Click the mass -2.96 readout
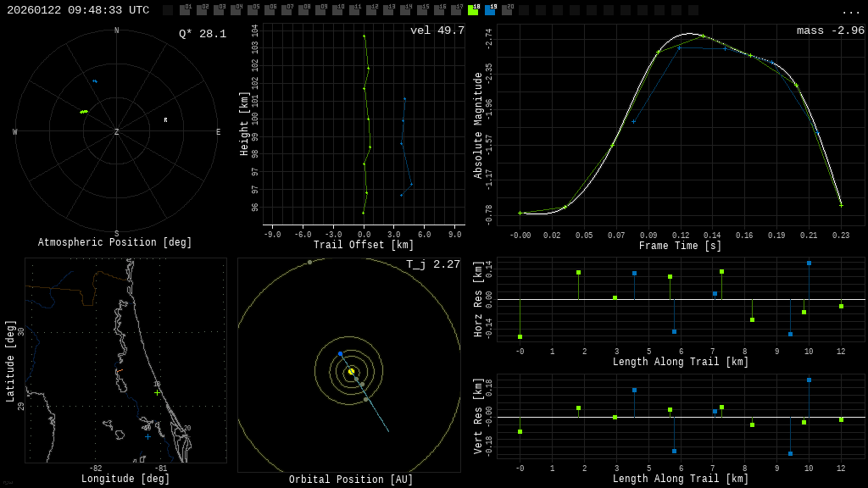Viewport: 868px width, 488px height. (830, 30)
